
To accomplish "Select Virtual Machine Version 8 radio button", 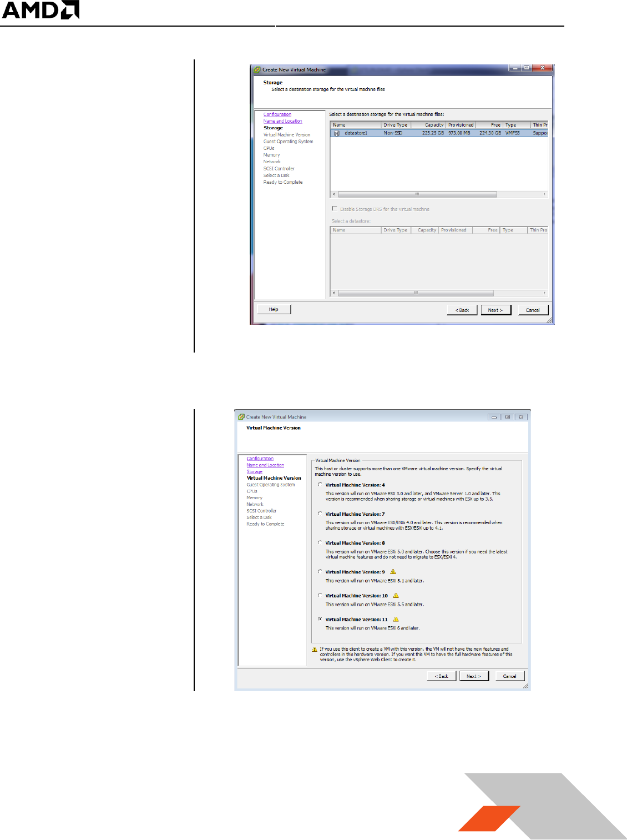I will 320,542.
